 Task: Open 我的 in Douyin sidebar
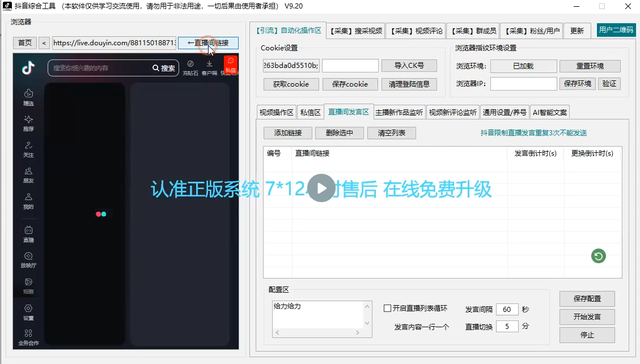coord(28,201)
